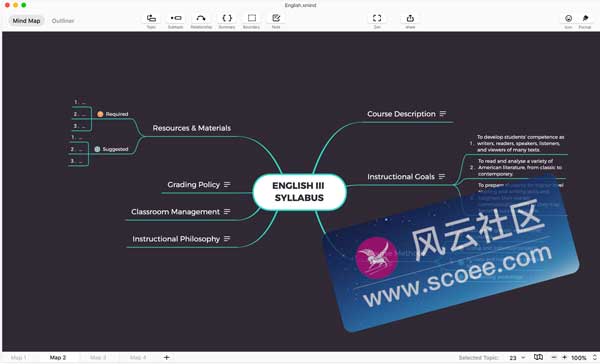Add a new sheet with plus button

[166, 357]
